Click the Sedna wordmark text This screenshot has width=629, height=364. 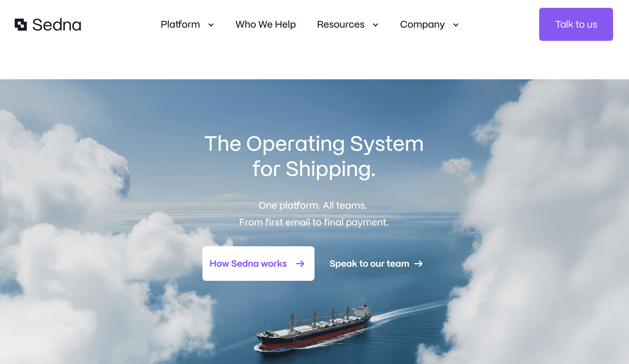57,25
